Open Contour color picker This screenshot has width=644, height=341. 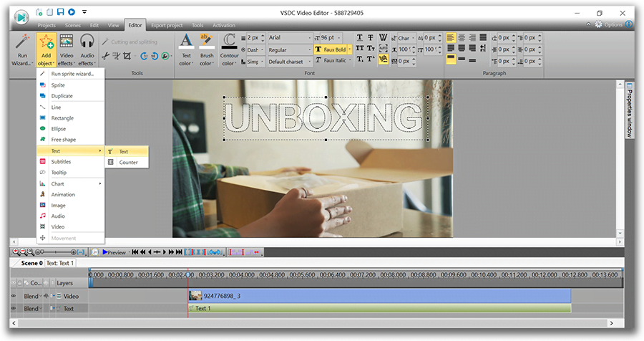[x=229, y=50]
